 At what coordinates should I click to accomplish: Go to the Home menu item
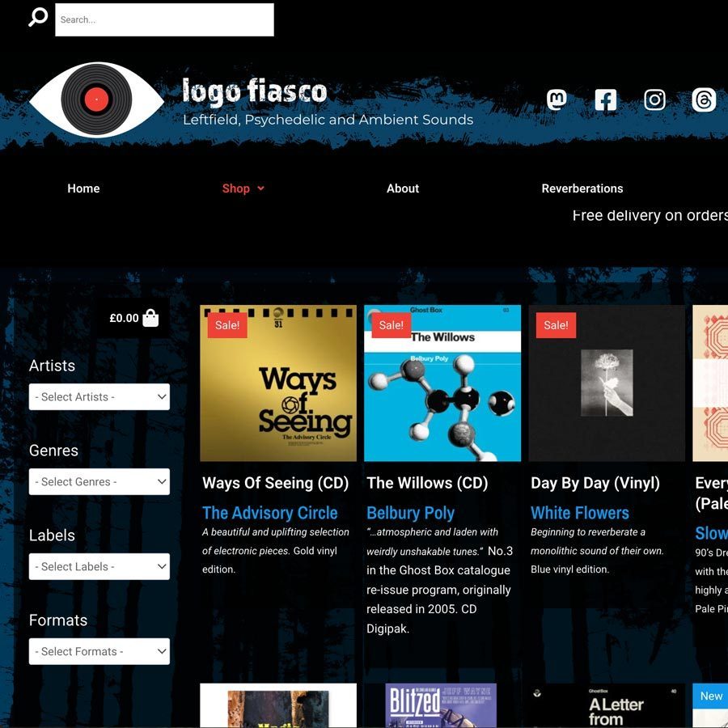pyautogui.click(x=83, y=188)
